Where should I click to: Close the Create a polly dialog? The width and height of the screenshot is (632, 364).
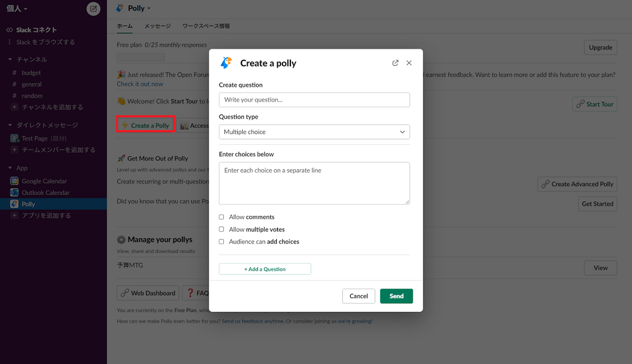pos(409,63)
